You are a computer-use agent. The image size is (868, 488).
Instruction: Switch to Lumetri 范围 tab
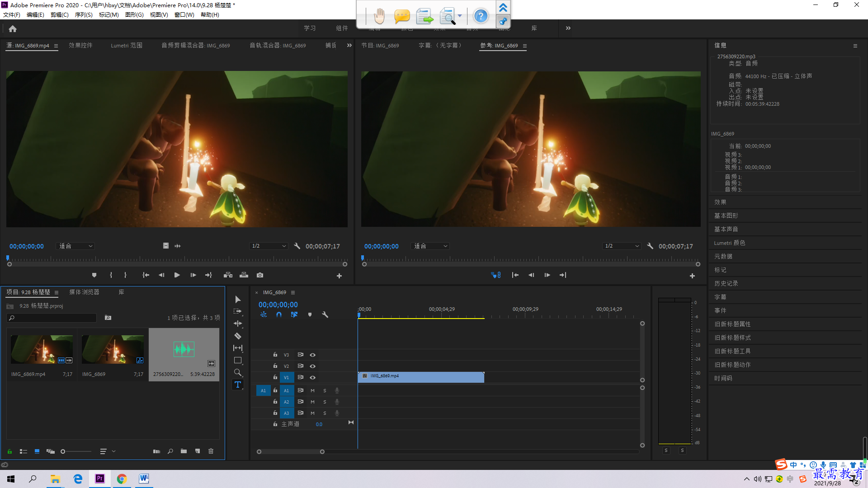(127, 46)
